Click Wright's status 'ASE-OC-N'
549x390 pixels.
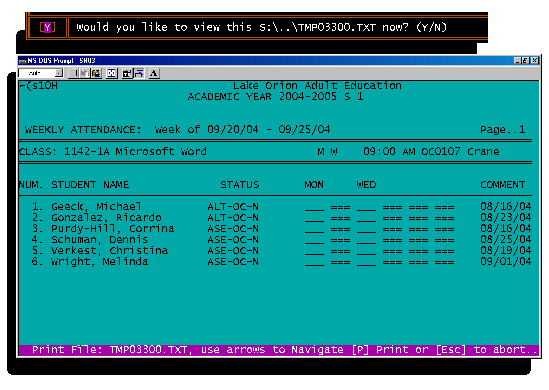[x=233, y=262]
